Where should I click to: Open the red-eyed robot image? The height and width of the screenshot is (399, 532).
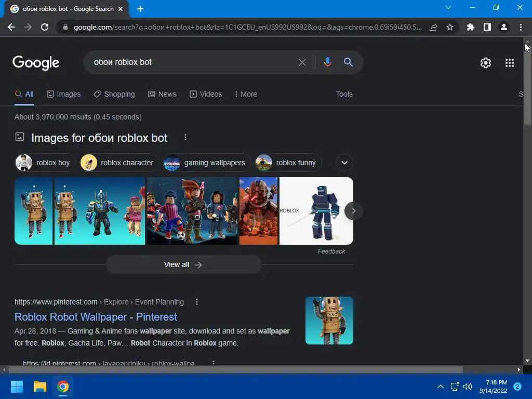click(x=258, y=211)
